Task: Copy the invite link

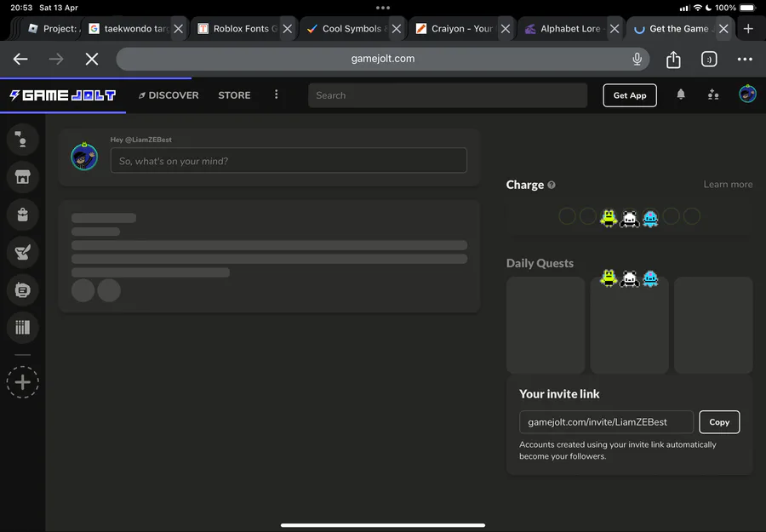Action: pos(719,422)
